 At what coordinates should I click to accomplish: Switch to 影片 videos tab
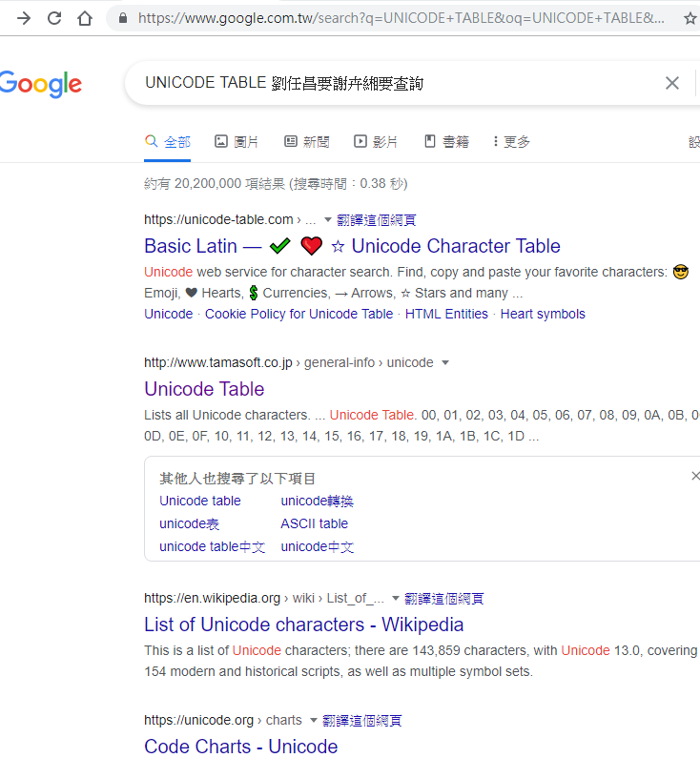tap(376, 142)
